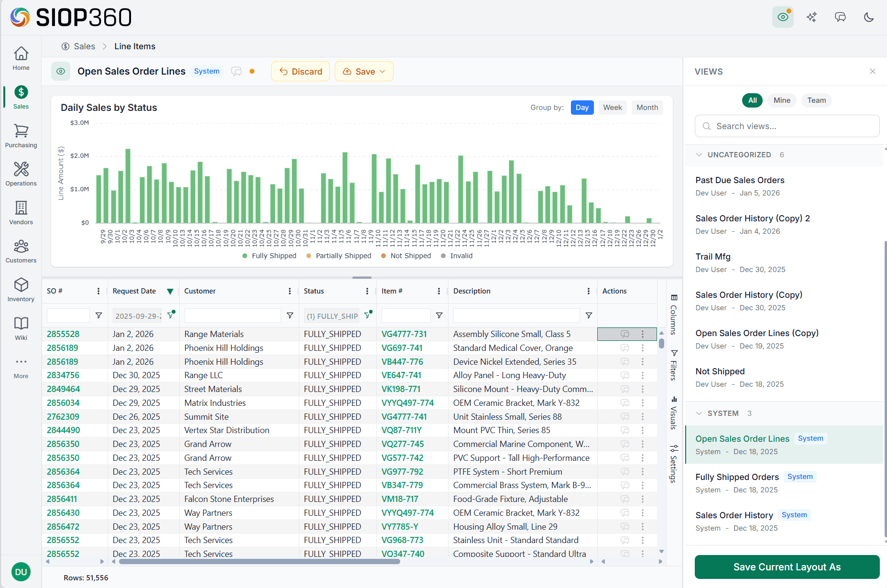This screenshot has height=588, width=887.
Task: Click the Discard button
Action: pos(300,71)
